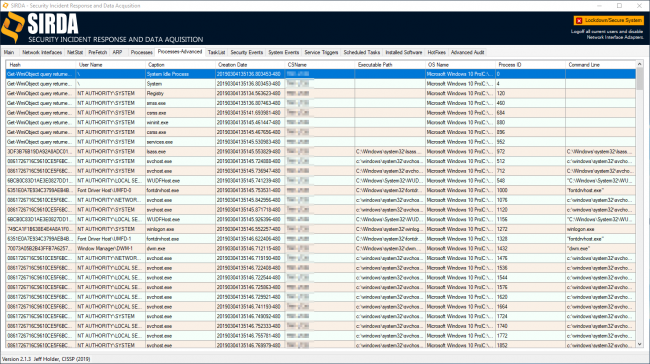The height and width of the screenshot is (364, 650).
Task: Click the "dwm.exe" command line cell
Action: click(x=600, y=248)
